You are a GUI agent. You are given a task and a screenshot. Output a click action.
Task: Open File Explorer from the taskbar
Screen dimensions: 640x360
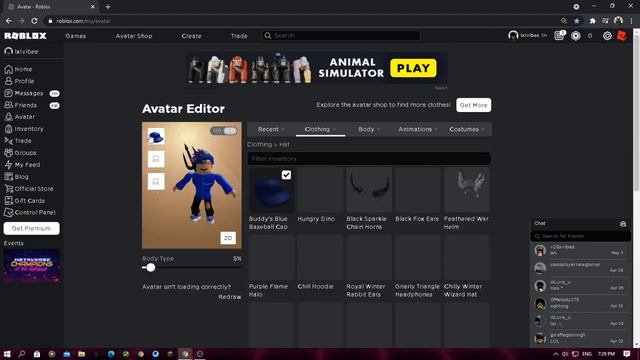pyautogui.click(x=82, y=354)
